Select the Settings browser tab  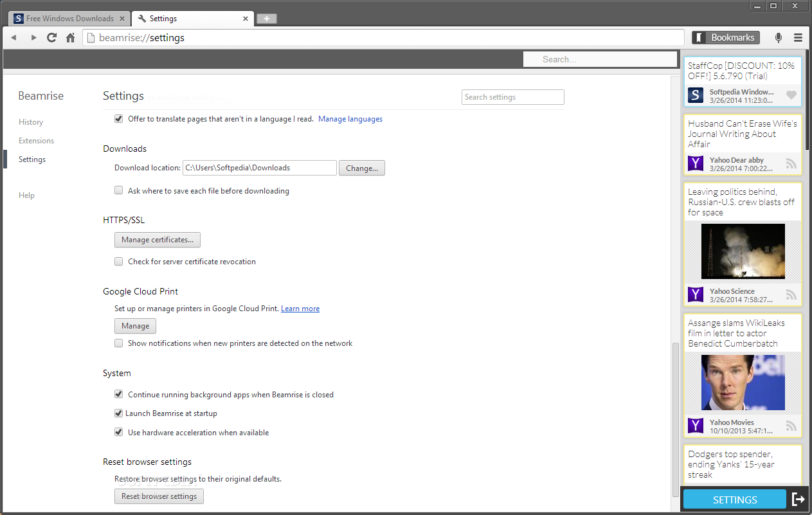coord(192,19)
